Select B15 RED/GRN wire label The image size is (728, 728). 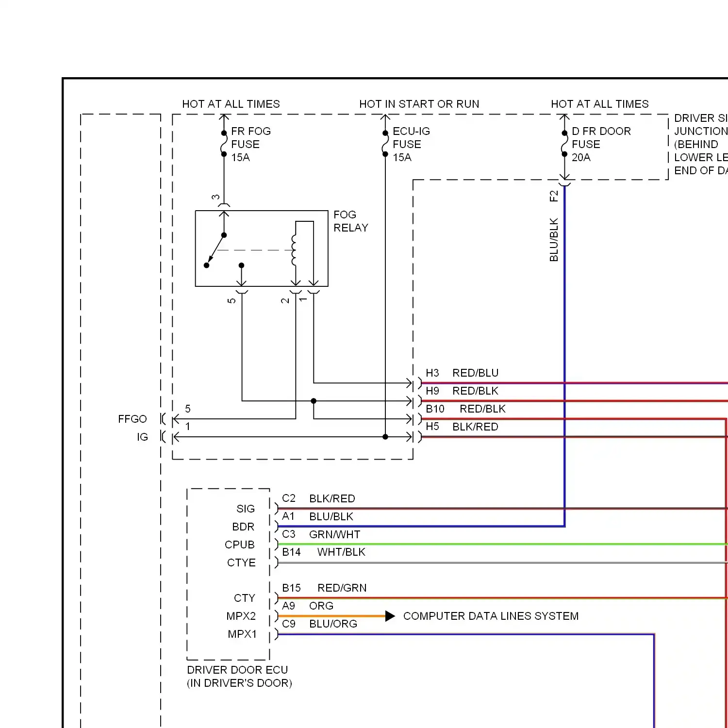click(324, 588)
